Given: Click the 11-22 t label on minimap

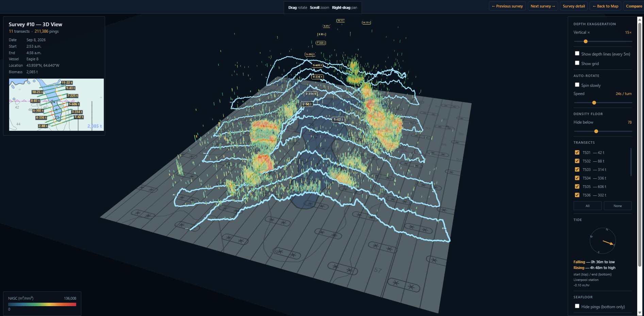Looking at the screenshot, I should pyautogui.click(x=67, y=83).
